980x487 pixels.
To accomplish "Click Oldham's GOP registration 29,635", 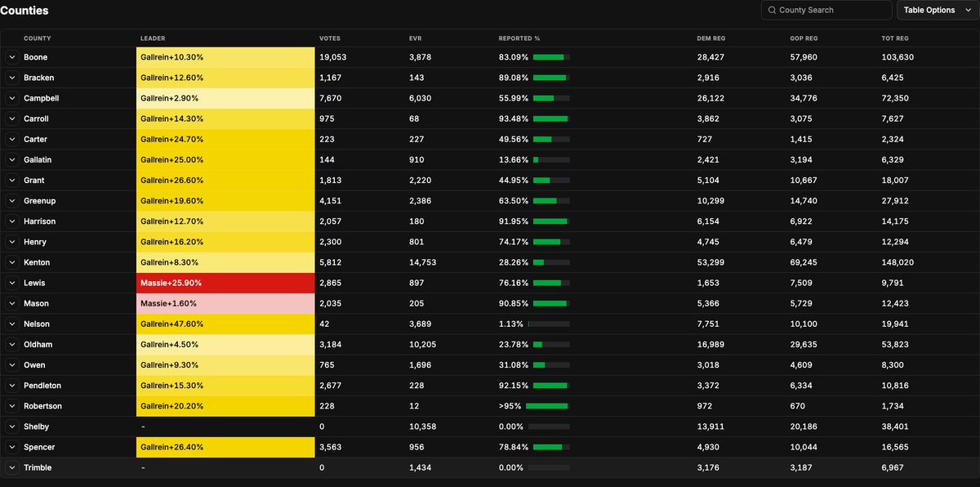I will pos(804,345).
